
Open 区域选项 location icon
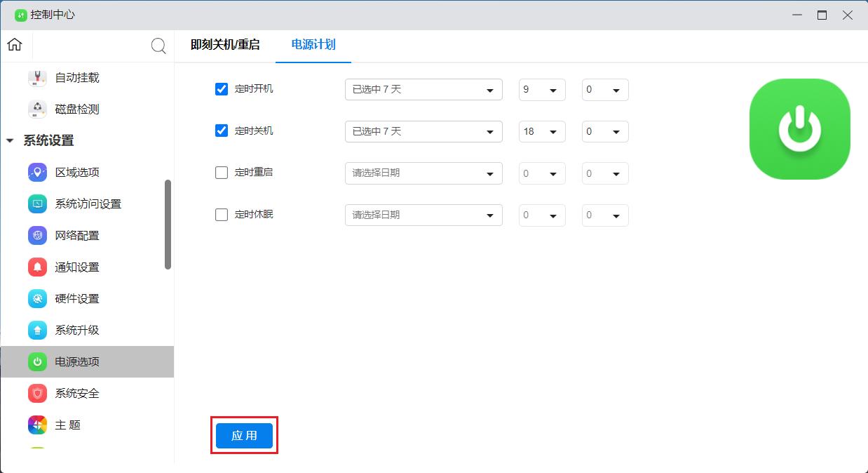pos(37,173)
